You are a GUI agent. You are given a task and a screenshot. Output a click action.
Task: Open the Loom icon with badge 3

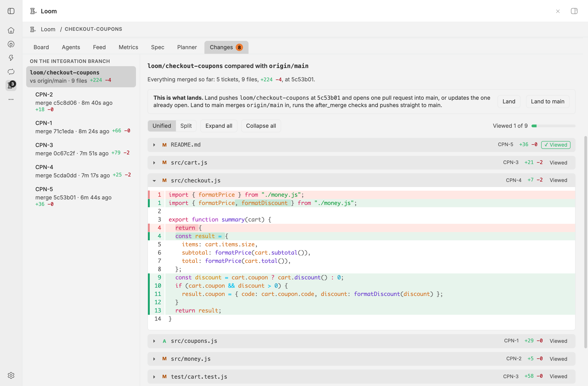click(11, 85)
